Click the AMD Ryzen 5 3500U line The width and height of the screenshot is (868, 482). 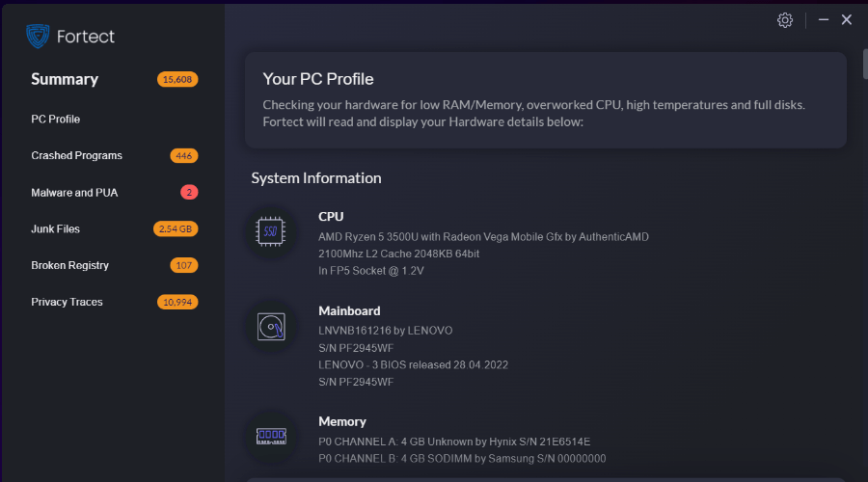coord(483,237)
